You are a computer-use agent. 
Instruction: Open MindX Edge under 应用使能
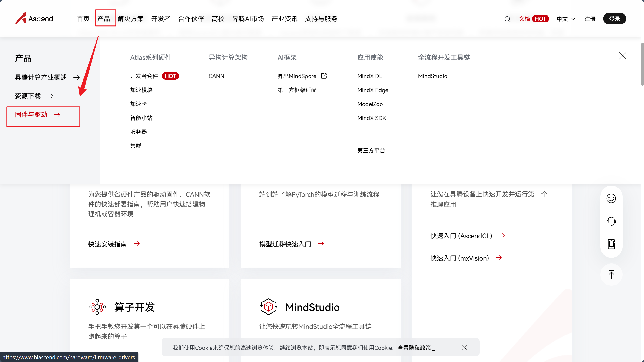tap(372, 90)
